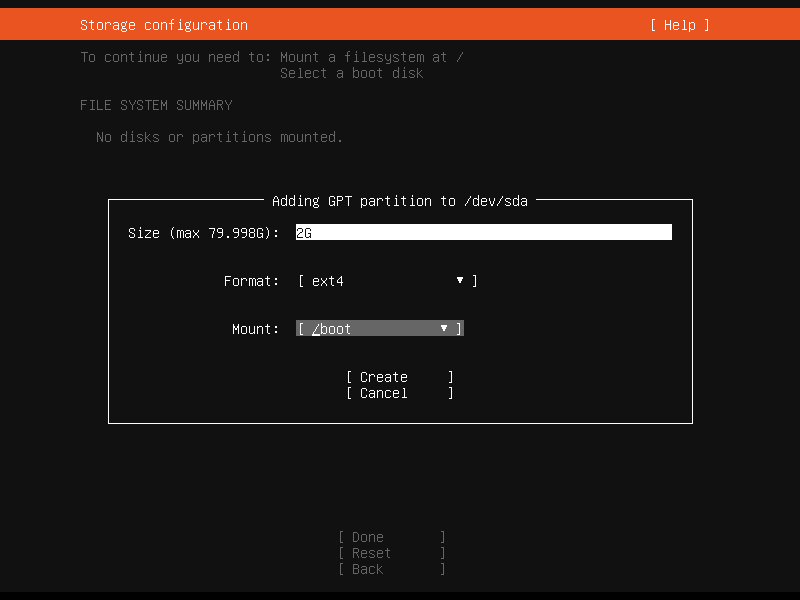Screen dimensions: 800x600
Task: Open the Mount /boot dropdown
Action: pyautogui.click(x=380, y=329)
